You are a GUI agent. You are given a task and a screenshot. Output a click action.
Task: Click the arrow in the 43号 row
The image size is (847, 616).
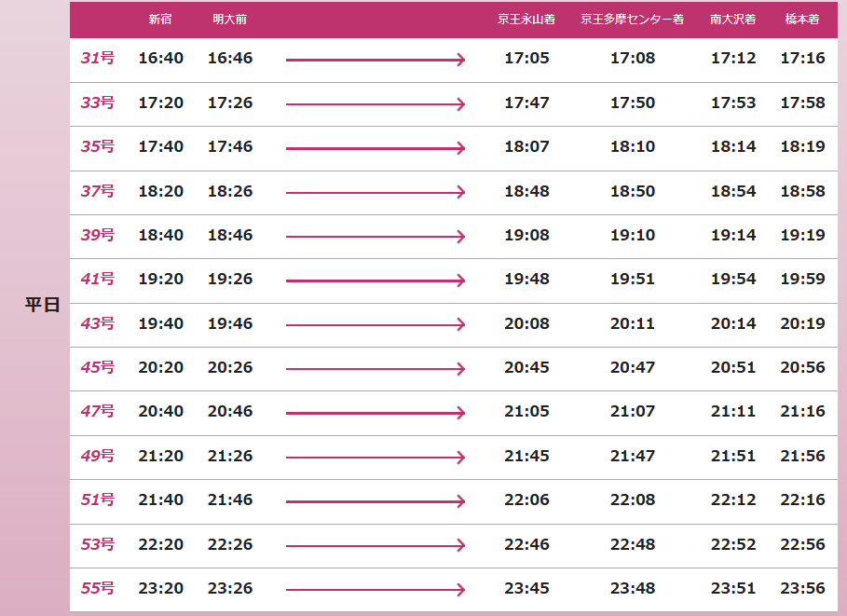(x=375, y=325)
